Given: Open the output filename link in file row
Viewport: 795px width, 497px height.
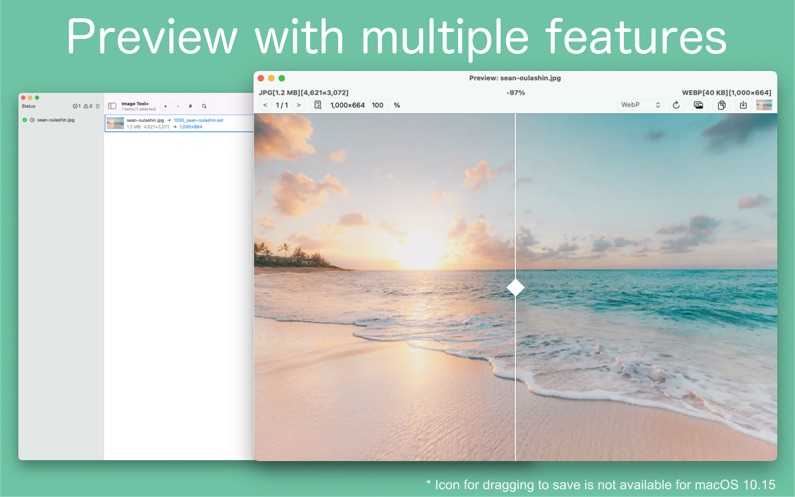Looking at the screenshot, I should (x=199, y=120).
